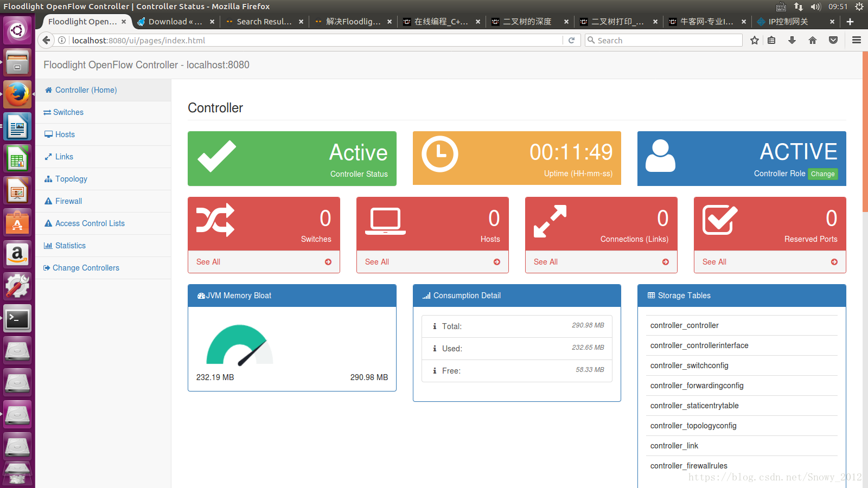Viewport: 868px width, 488px height.
Task: Switch to the Download browser tab
Action: point(175,22)
